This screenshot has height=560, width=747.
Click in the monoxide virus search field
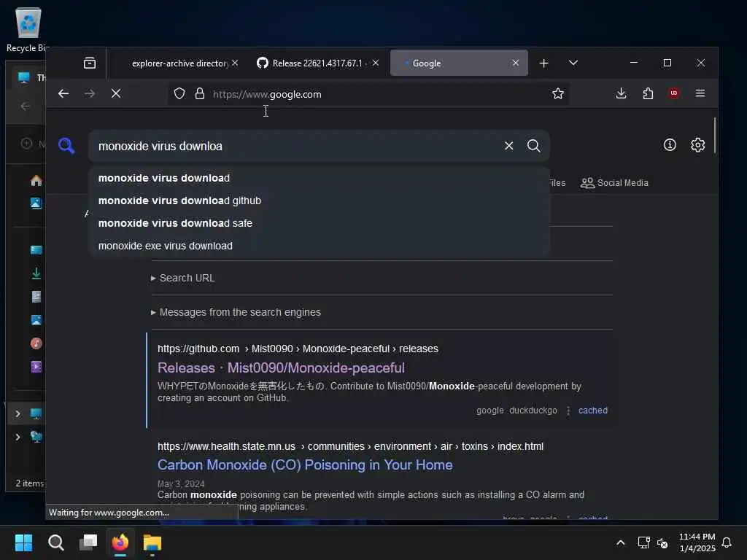295,146
